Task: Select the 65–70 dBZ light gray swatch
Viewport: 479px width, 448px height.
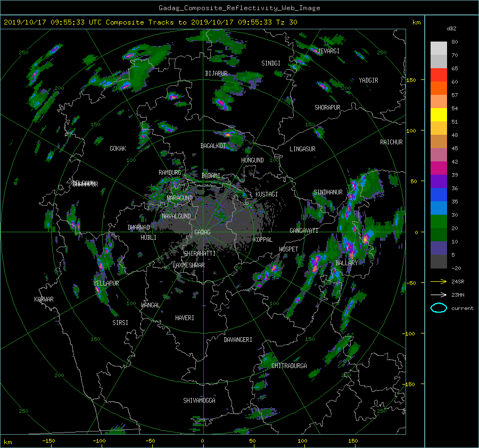Action: [x=439, y=61]
